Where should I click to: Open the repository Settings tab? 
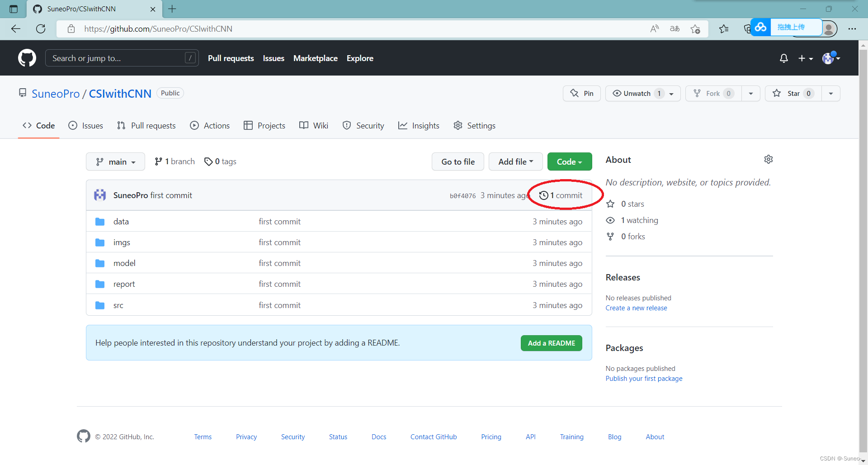[474, 126]
